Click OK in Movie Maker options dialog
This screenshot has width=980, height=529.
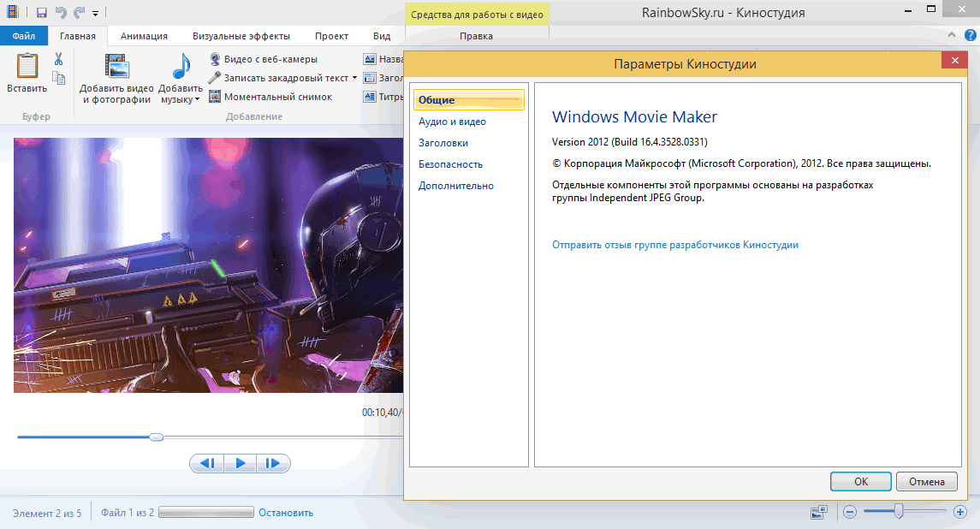tap(861, 481)
